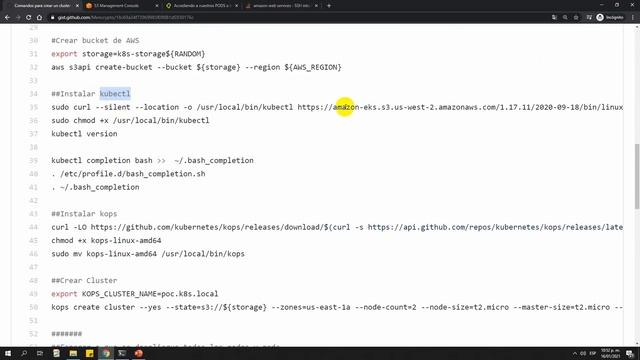Viewport: 640px width, 360px height.
Task: Close the amazon web services tab
Action: (316, 6)
